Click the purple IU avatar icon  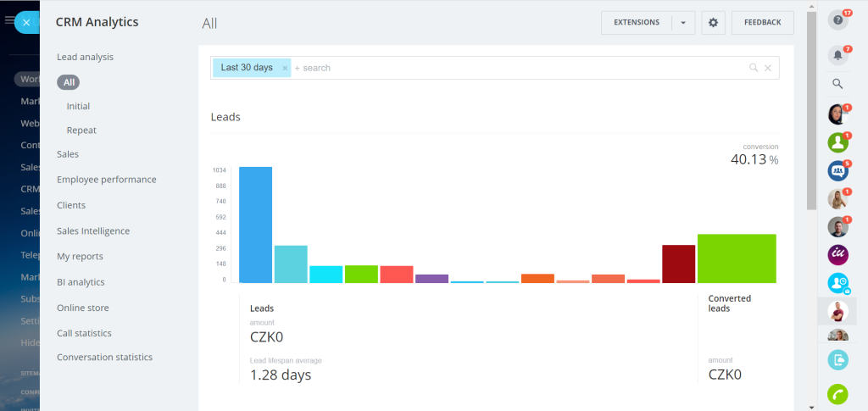[837, 255]
